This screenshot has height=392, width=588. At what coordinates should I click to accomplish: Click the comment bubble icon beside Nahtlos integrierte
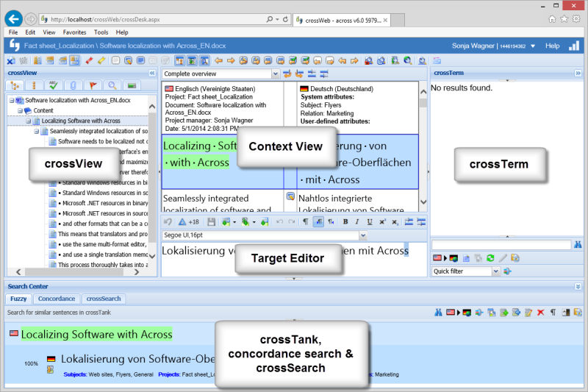pos(290,196)
